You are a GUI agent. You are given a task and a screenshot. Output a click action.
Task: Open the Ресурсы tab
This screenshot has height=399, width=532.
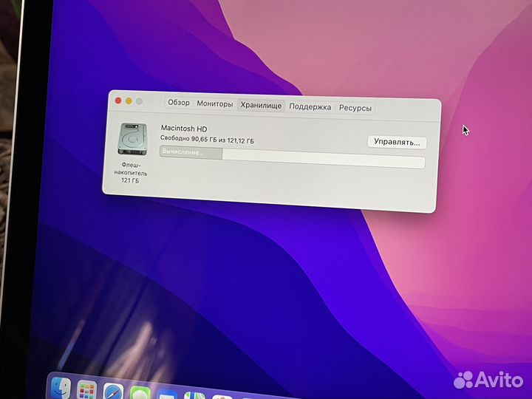(x=355, y=108)
